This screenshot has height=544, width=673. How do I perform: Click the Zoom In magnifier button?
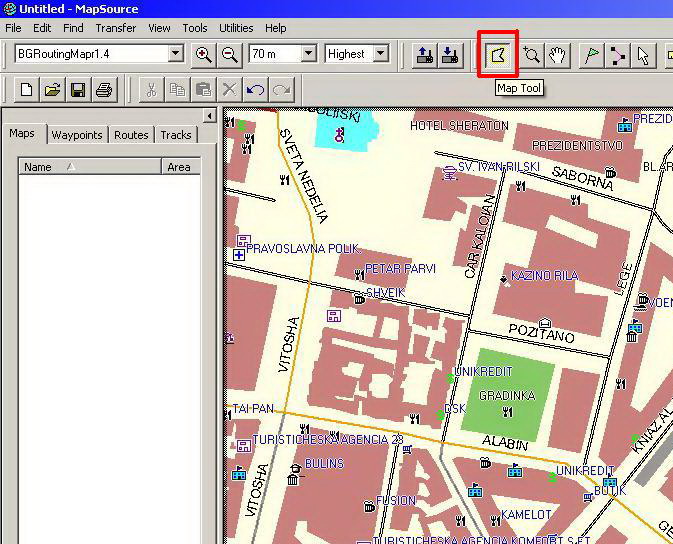pos(203,55)
